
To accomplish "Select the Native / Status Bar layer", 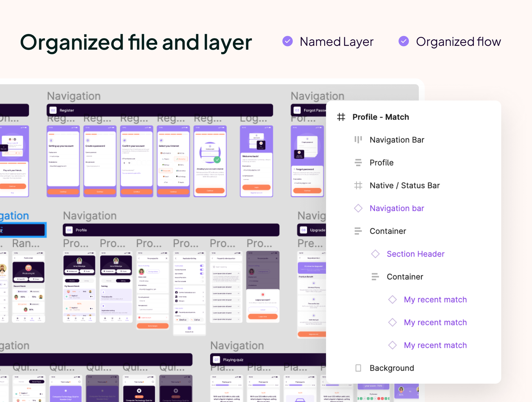I will click(x=404, y=186).
